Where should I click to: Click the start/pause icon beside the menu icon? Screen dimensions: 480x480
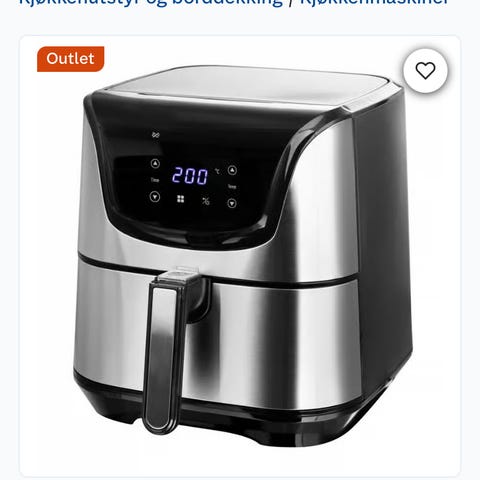[206, 201]
